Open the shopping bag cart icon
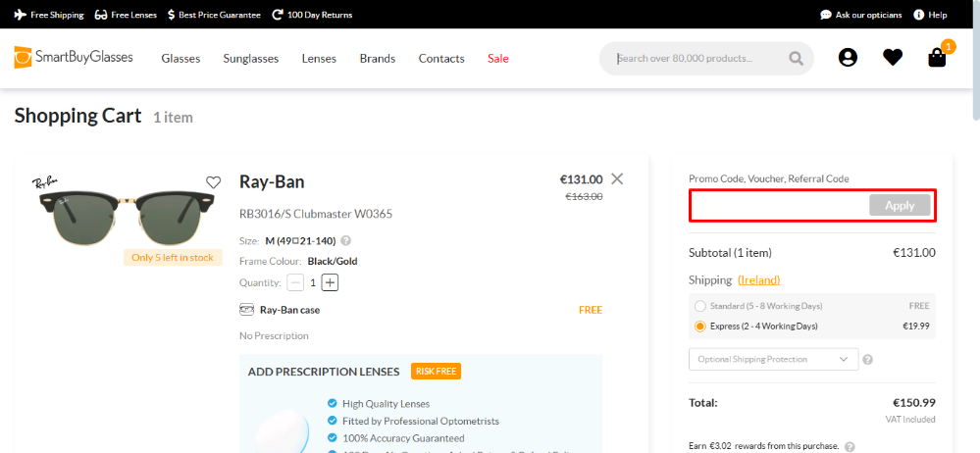 [x=937, y=58]
